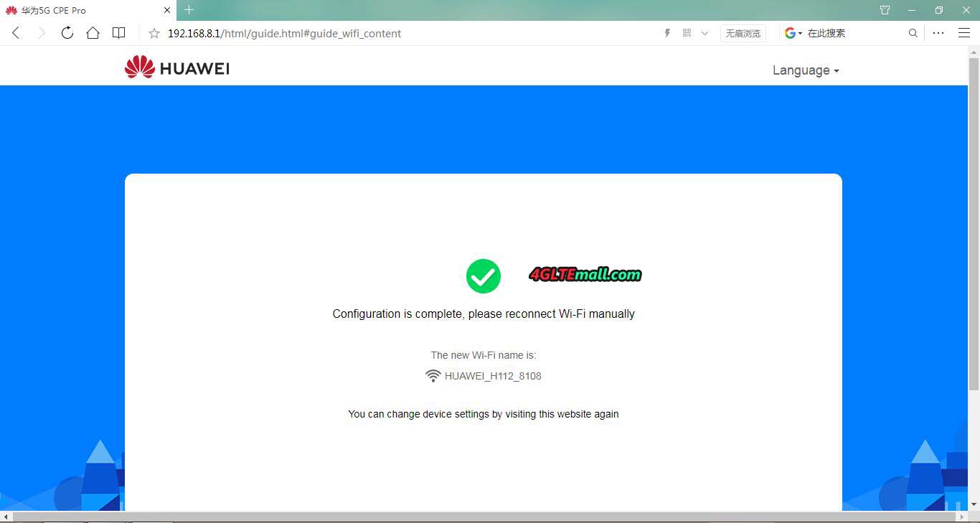Open the skin T-shirt icon in title bar
The height and width of the screenshot is (523, 980).
pyautogui.click(x=885, y=10)
